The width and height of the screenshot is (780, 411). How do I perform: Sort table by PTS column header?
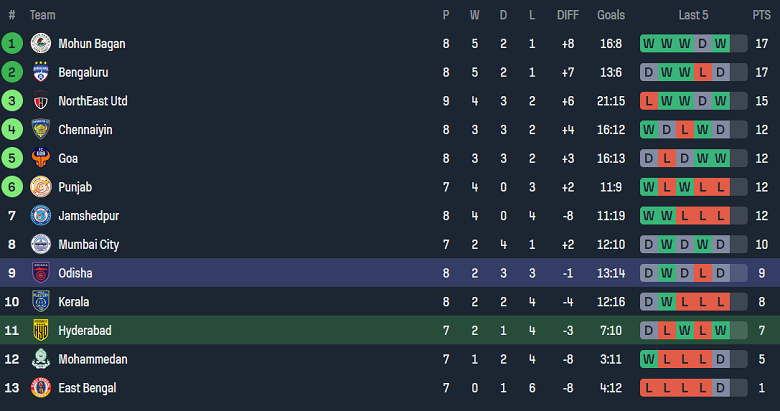(761, 15)
